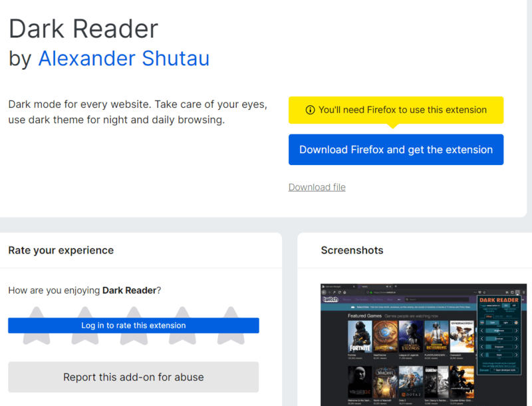Click the Twitch logo in the screenshot

tap(331, 300)
